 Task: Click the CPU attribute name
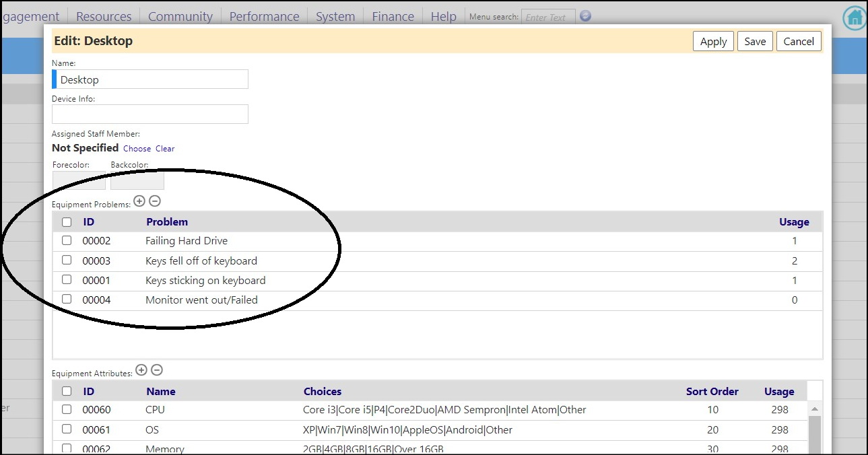pyautogui.click(x=155, y=410)
